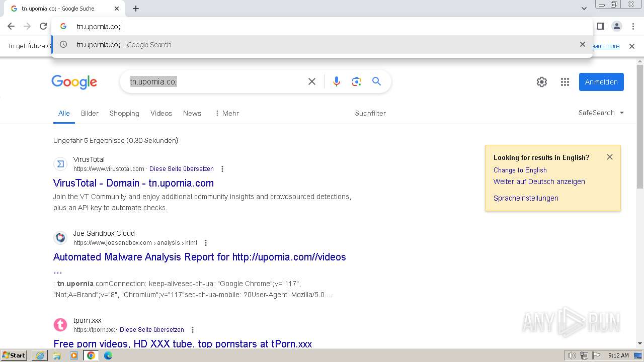The height and width of the screenshot is (362, 644).
Task: Close the English results prompt
Action: pos(610,157)
